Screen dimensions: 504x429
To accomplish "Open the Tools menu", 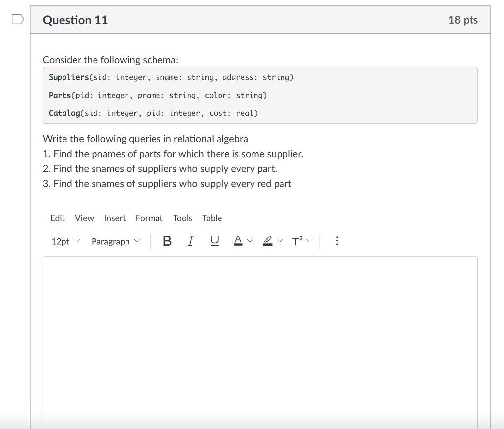I will pos(182,218).
